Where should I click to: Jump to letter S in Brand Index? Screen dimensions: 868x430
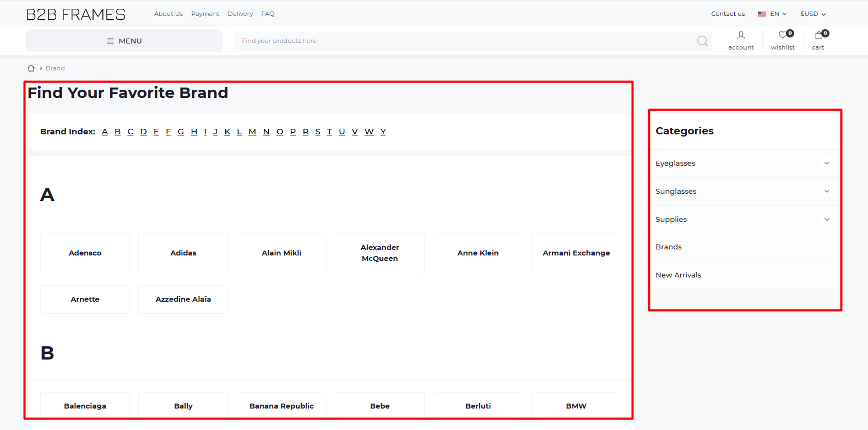click(318, 132)
